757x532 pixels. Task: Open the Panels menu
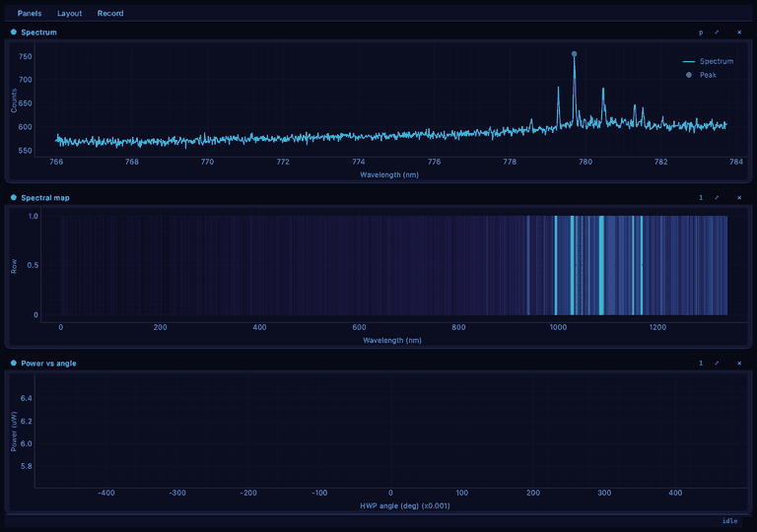coord(30,13)
